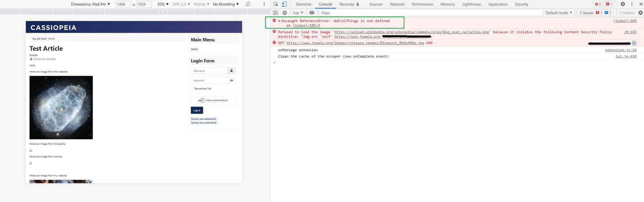Click the rotate device orientation icon
Image resolution: width=644 pixels, height=202 pixels.
click(248, 4)
